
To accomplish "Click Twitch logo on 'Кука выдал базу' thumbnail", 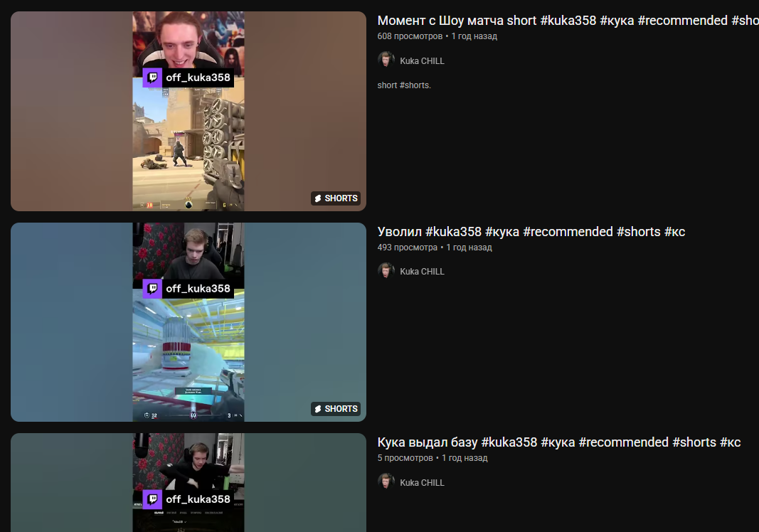I will pyautogui.click(x=152, y=499).
